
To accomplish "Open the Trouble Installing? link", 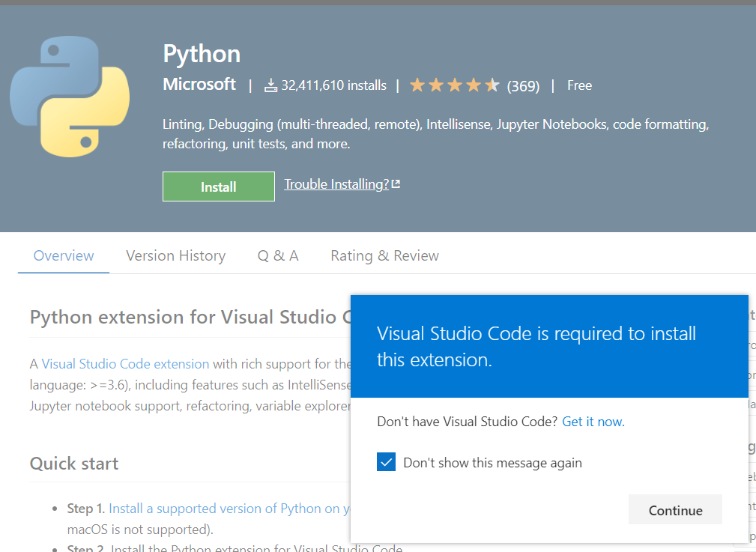I will click(x=336, y=184).
